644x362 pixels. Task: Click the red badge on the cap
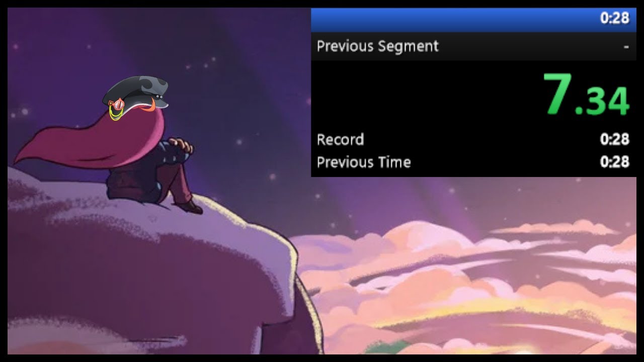pyautogui.click(x=118, y=105)
